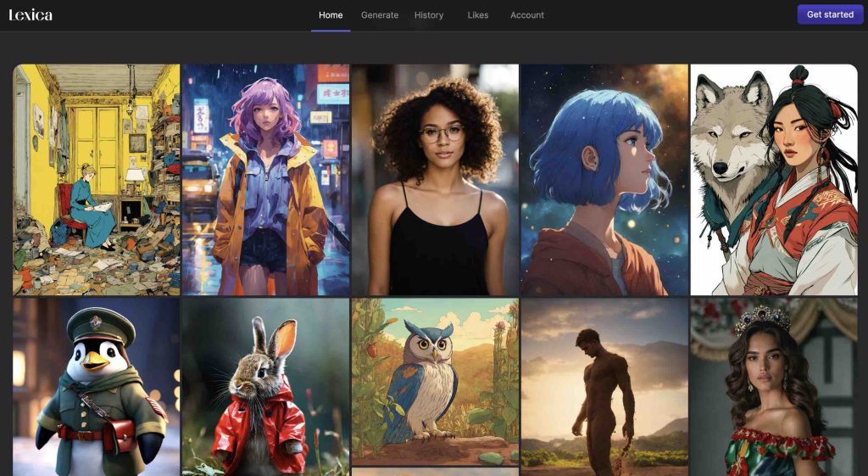This screenshot has height=476, width=868.
Task: Go to the History tab
Action: click(429, 15)
